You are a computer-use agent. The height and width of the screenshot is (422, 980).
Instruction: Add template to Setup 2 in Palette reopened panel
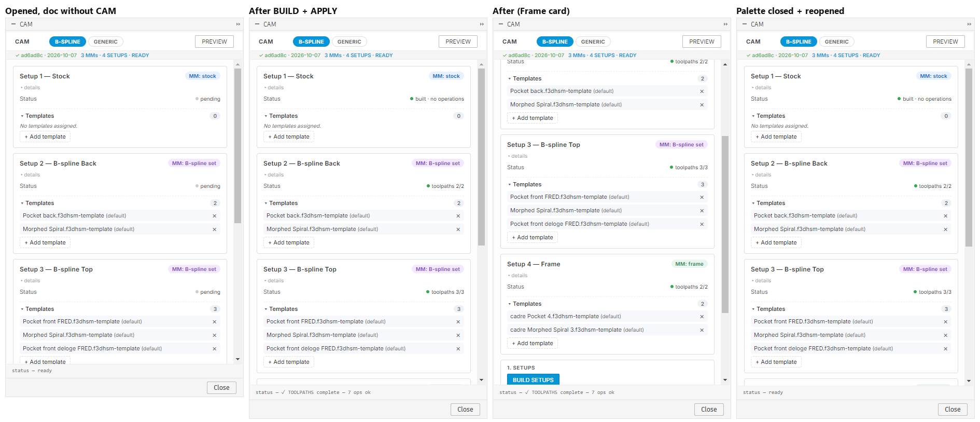tap(776, 243)
